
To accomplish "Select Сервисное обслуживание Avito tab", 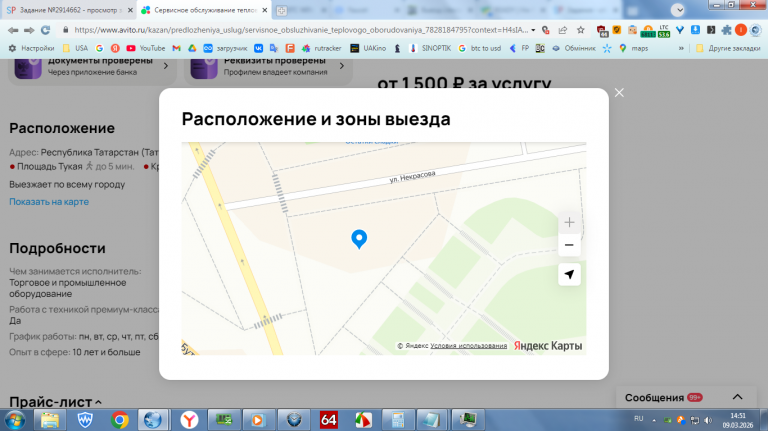I will [x=204, y=10].
